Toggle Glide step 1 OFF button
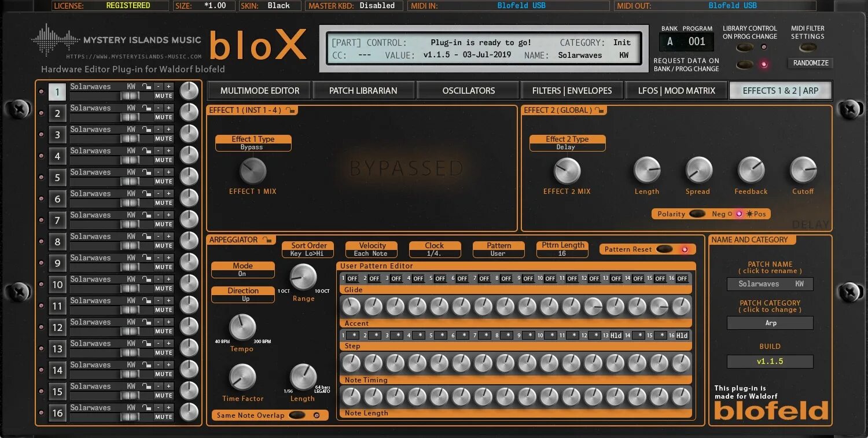Viewport: 868px width, 438px height. tap(352, 278)
